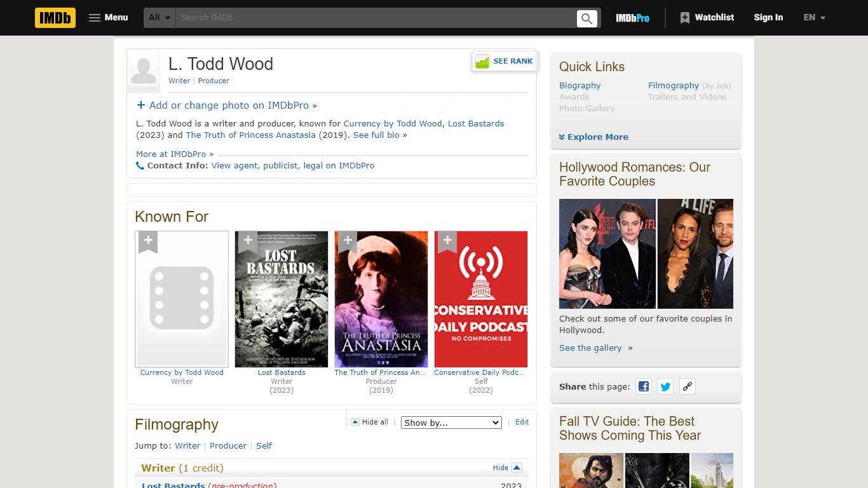This screenshot has height=488, width=868.
Task: Click the SEE RANK chart button
Action: [505, 61]
